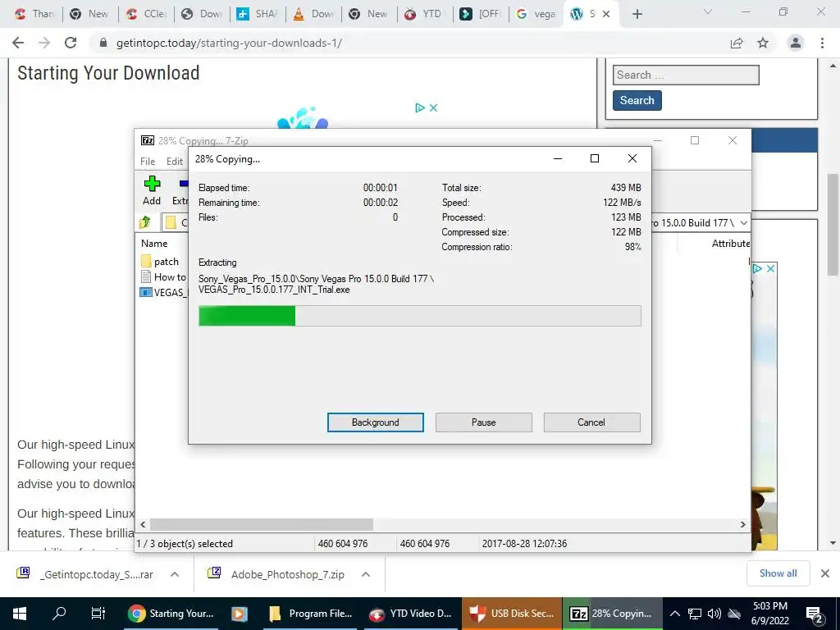Open Task View on taskbar
The image size is (840, 630).
98,614
